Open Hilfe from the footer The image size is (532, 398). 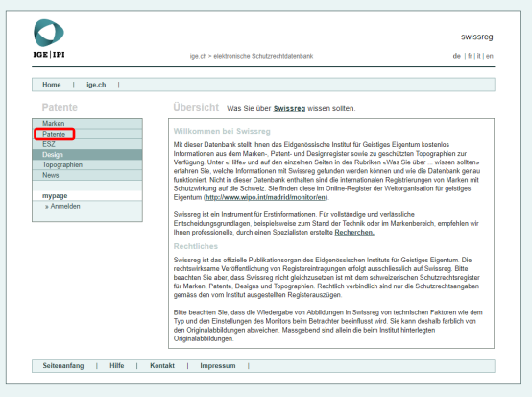point(117,366)
